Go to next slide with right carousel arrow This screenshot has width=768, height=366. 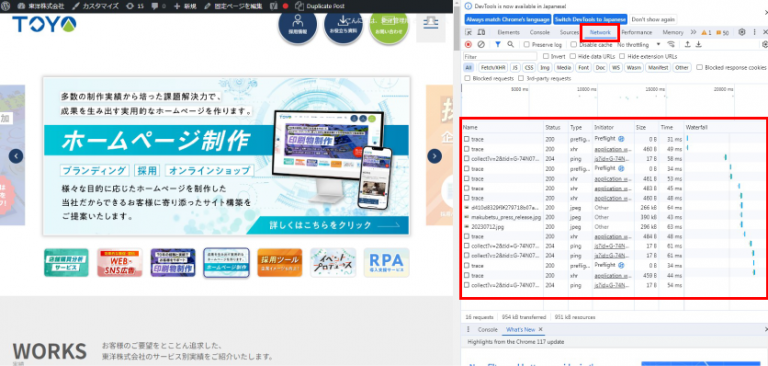pos(434,156)
